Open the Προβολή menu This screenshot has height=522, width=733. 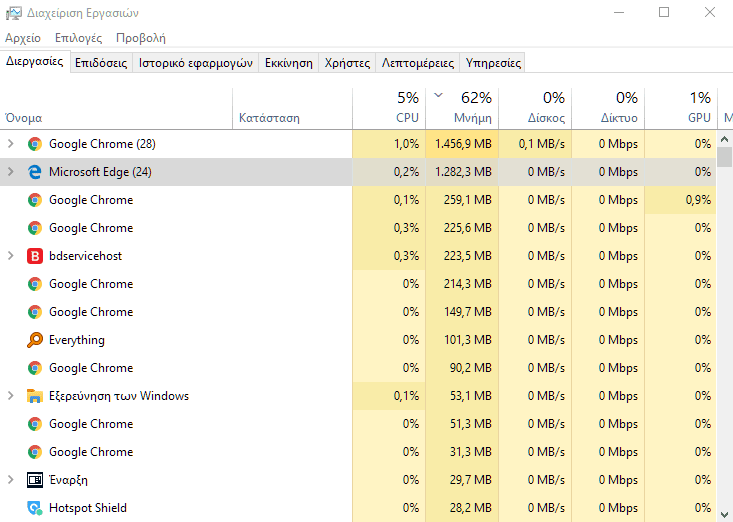(141, 38)
